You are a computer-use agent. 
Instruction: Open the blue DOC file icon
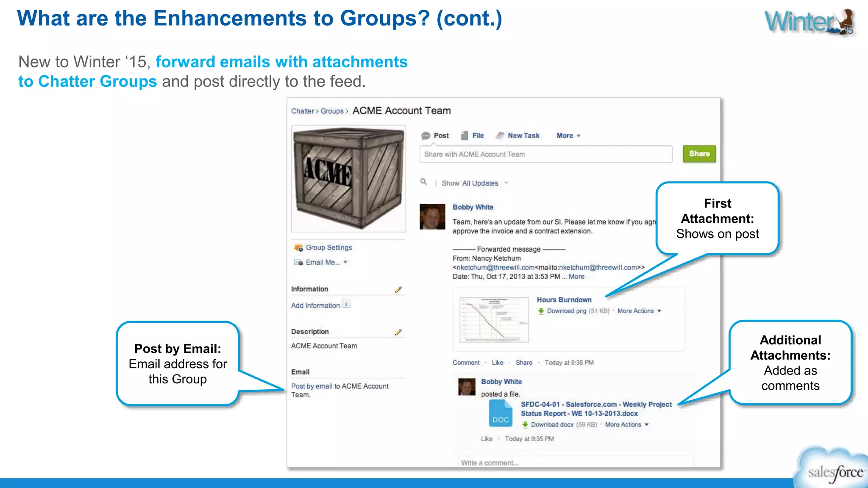pyautogui.click(x=501, y=413)
